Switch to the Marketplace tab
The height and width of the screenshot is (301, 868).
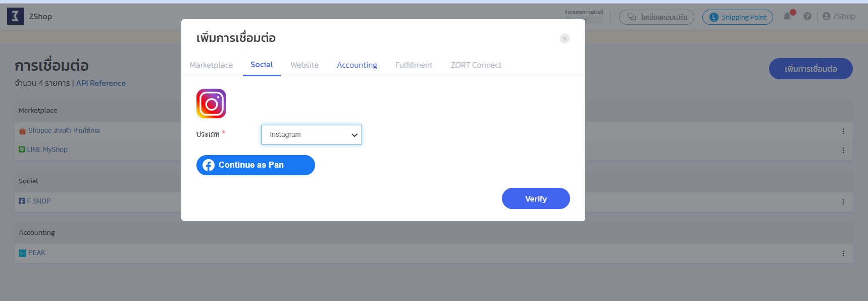(x=211, y=65)
